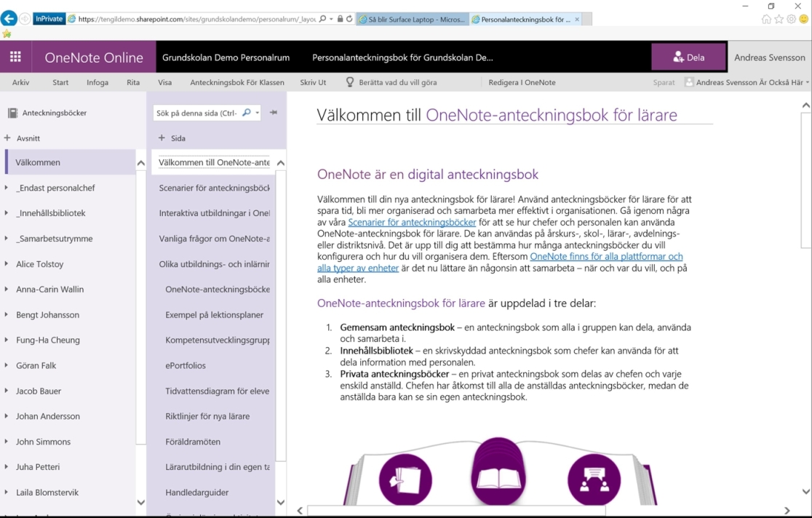
Task: Click the lightbulb beside Berätta vad du vill göra
Action: point(351,82)
